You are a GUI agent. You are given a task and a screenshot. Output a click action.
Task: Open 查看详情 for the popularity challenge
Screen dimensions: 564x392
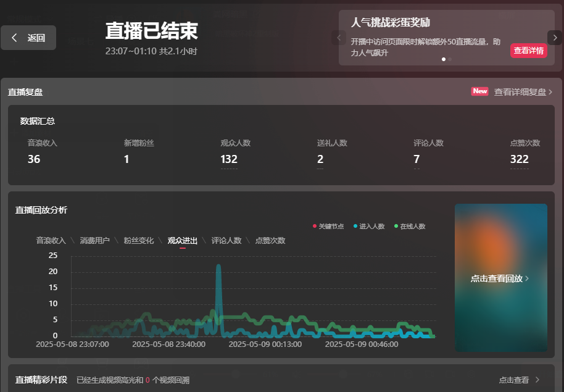[528, 51]
